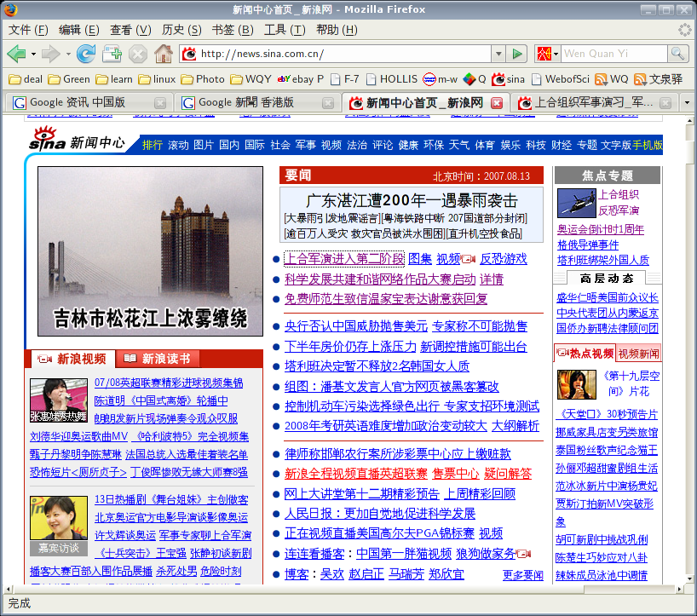Click the vertical scrollbar down arrow
Viewport: 697px width, 616px height.
689,579
